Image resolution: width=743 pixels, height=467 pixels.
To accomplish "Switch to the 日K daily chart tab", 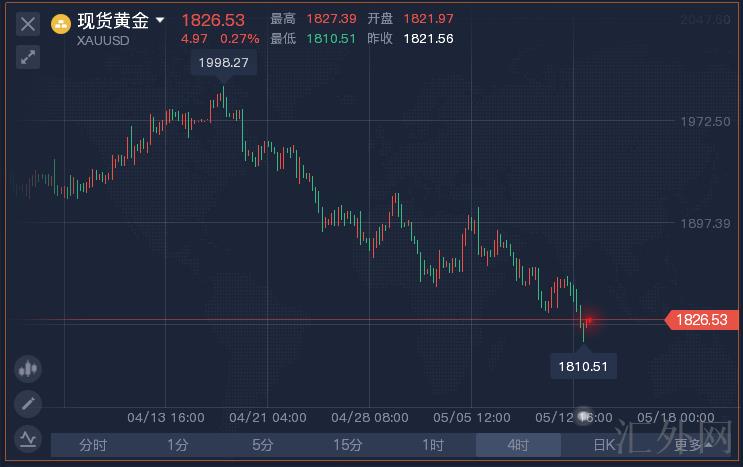I will point(604,445).
